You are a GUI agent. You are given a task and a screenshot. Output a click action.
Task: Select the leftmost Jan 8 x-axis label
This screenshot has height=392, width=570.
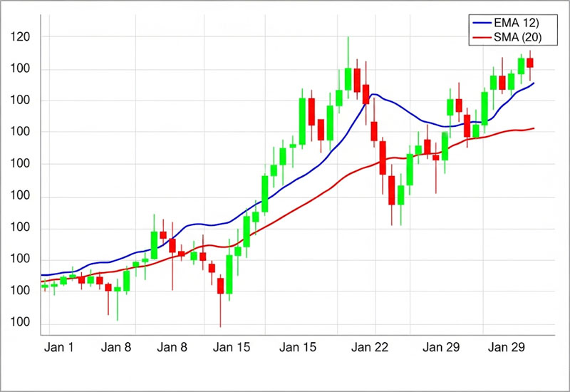pyautogui.click(x=116, y=348)
